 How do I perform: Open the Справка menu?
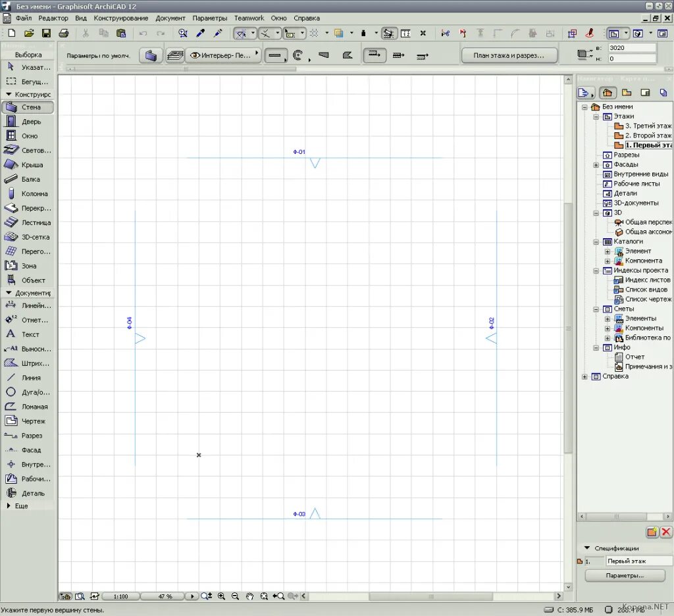[x=307, y=18]
